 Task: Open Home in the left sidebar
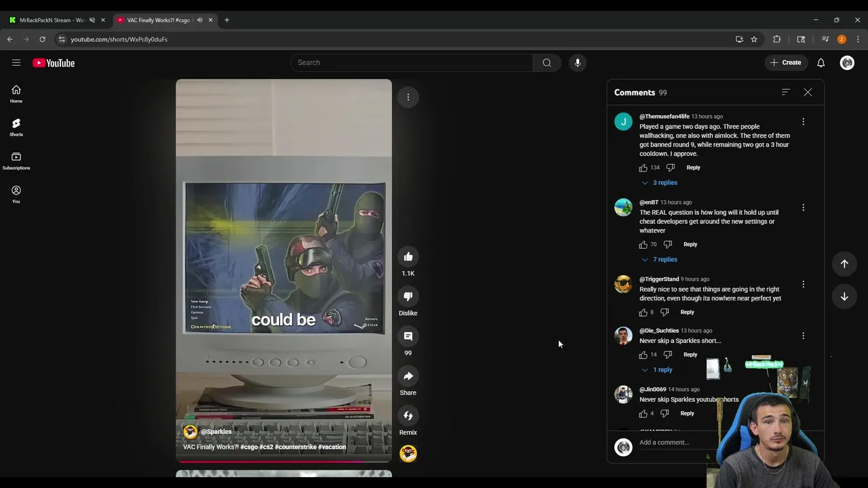point(16,94)
